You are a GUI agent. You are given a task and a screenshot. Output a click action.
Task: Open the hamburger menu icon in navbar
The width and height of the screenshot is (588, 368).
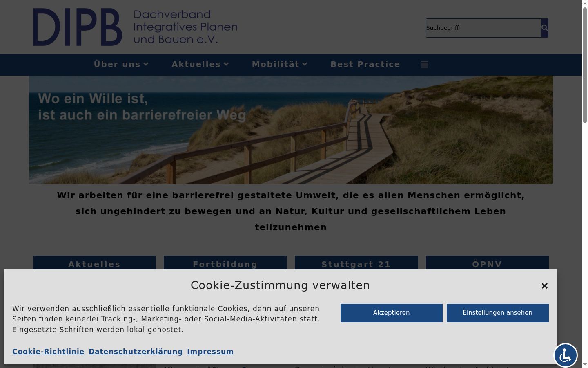coord(425,64)
